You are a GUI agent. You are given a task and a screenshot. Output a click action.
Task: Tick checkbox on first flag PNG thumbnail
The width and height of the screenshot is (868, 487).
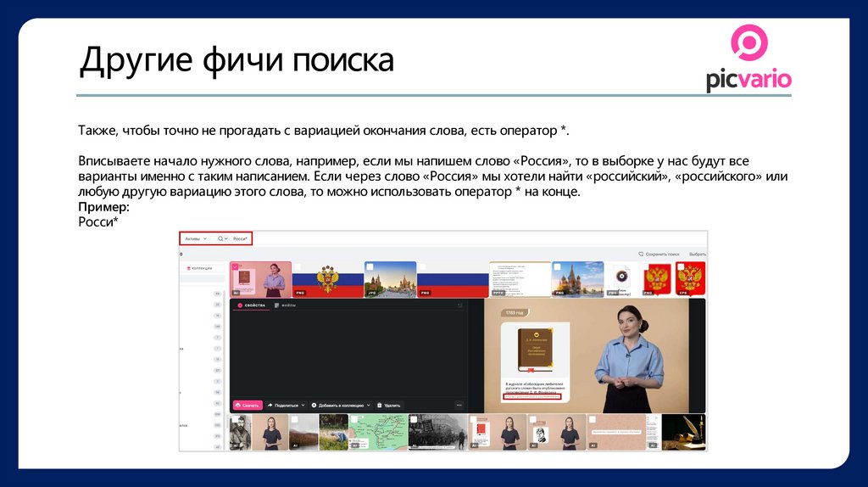[x=298, y=267]
